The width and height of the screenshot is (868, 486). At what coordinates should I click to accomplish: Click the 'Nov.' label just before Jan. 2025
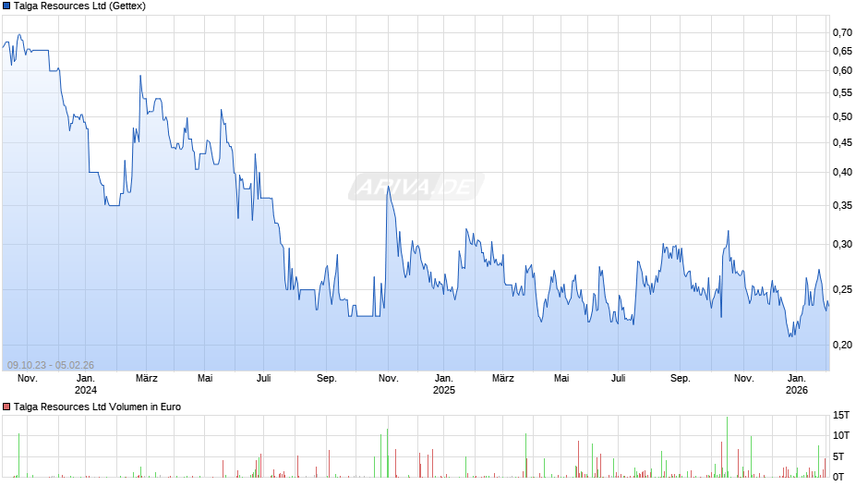point(389,379)
